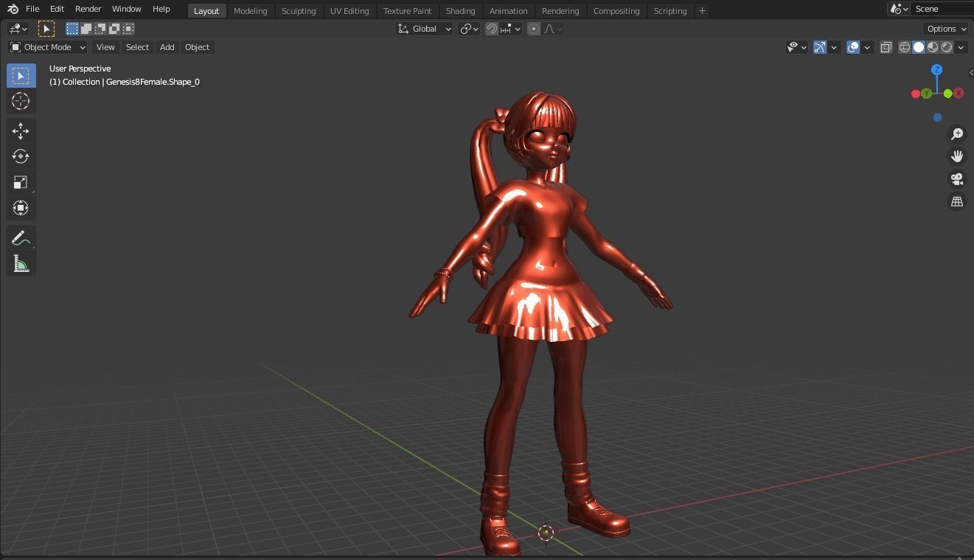
Task: Toggle proportional editing
Action: pyautogui.click(x=533, y=29)
